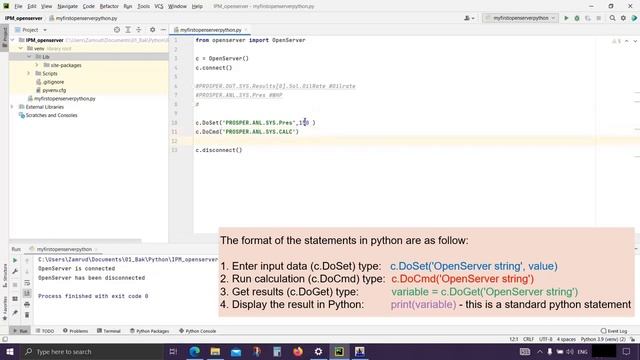Image resolution: width=640 pixels, height=360 pixels.
Task: Open the File menu
Action: click(x=18, y=6)
